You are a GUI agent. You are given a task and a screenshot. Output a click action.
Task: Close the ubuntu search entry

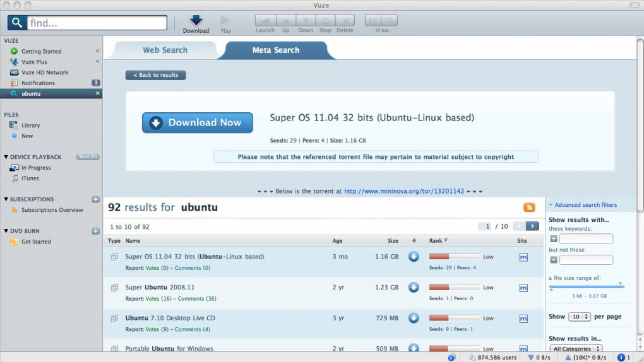97,93
